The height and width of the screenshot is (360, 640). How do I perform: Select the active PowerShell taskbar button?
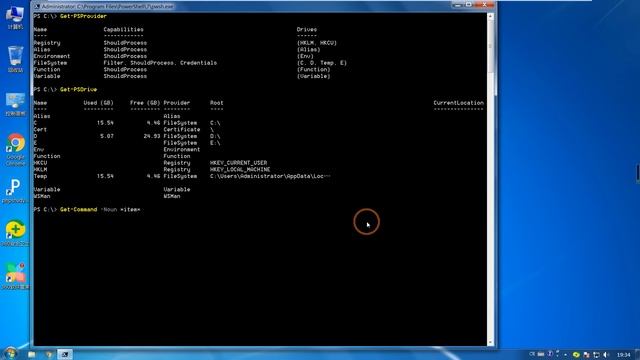click(x=64, y=354)
